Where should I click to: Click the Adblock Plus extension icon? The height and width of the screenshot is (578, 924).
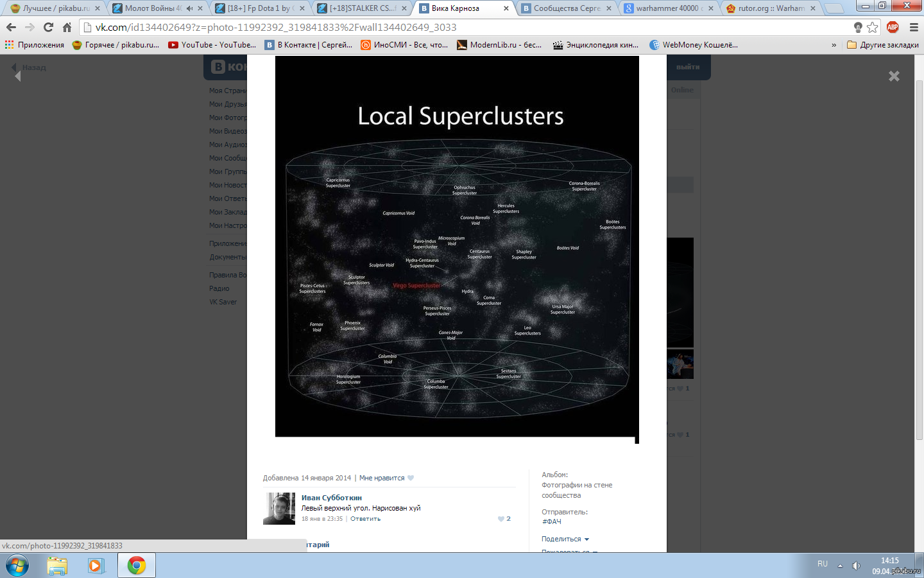point(892,27)
